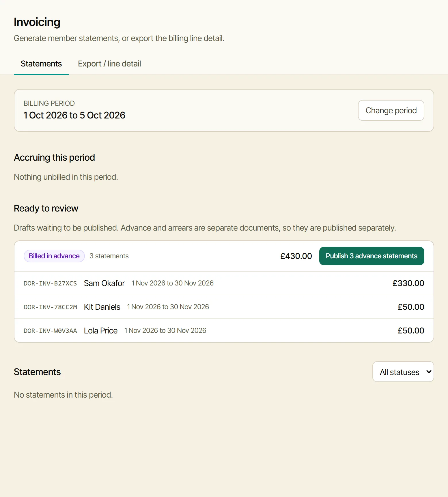Click 'No statements in this period.' text
448x497 pixels.
pyautogui.click(x=63, y=395)
